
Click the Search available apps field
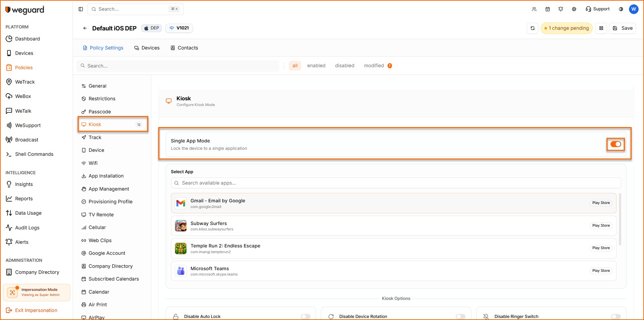396,183
